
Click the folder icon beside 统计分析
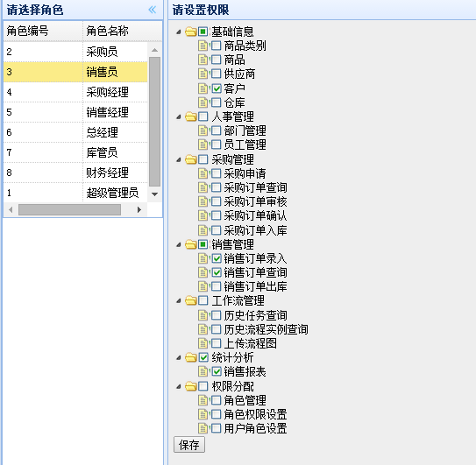click(x=191, y=357)
